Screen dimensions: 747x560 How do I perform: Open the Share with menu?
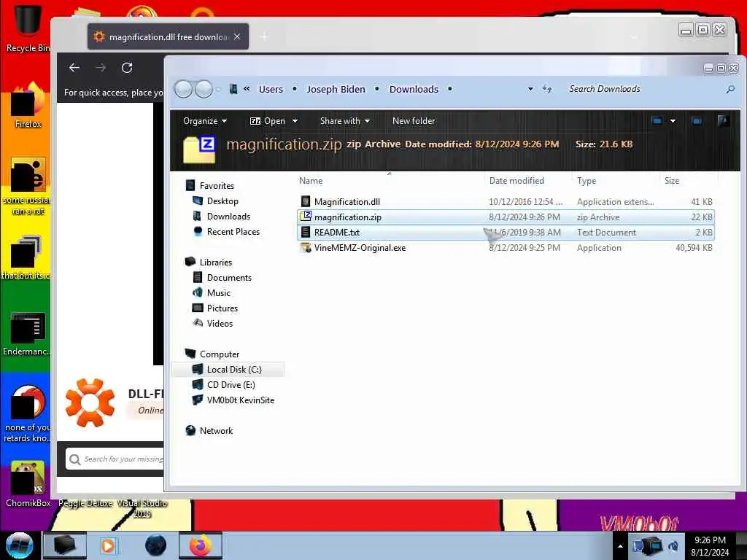pos(345,121)
